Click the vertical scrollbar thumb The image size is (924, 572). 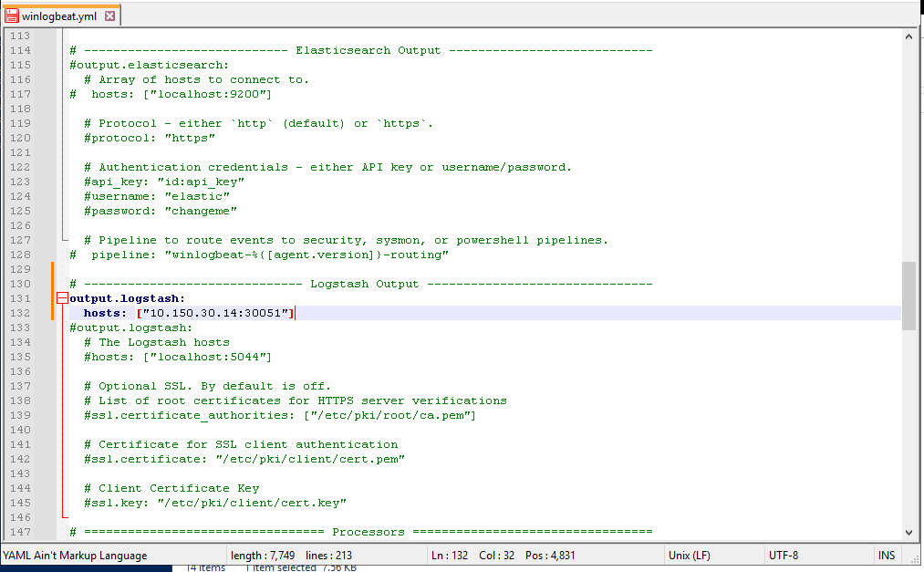point(908,296)
